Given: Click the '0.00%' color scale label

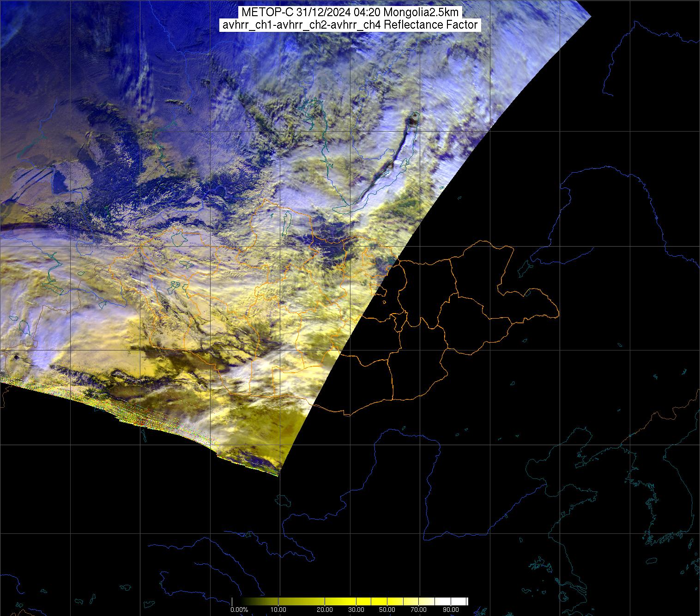Looking at the screenshot, I should click(239, 610).
